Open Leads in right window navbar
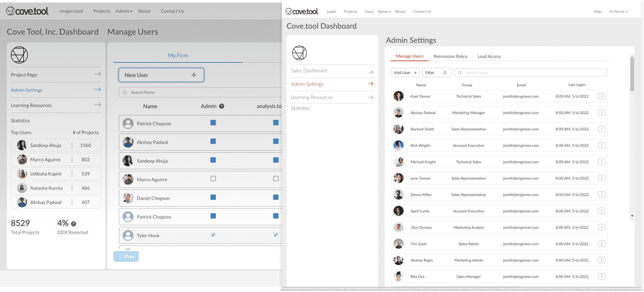 (331, 11)
